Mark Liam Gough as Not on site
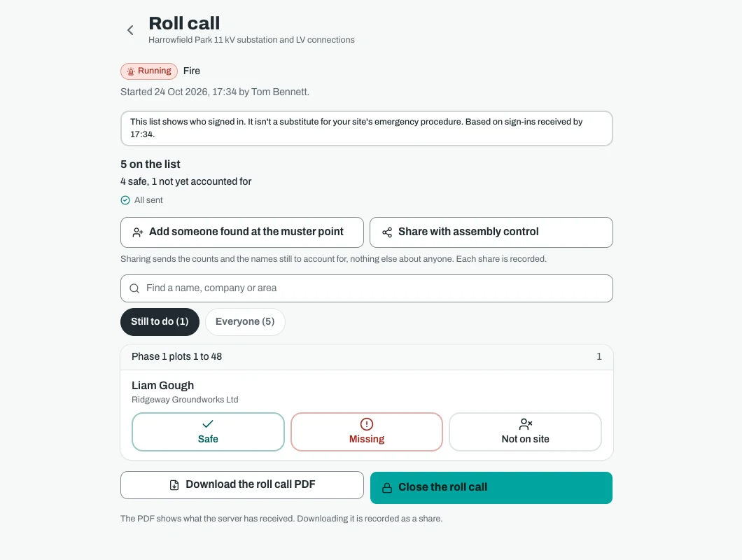This screenshot has height=560, width=742. [x=525, y=432]
